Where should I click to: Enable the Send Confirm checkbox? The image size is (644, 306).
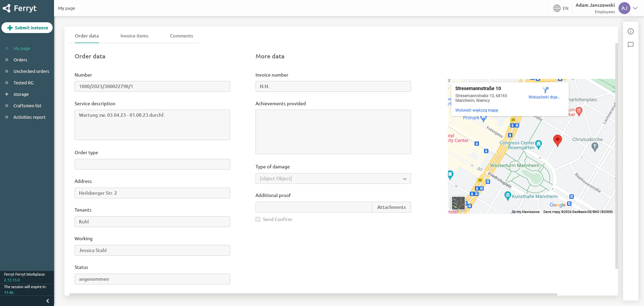pos(258,219)
